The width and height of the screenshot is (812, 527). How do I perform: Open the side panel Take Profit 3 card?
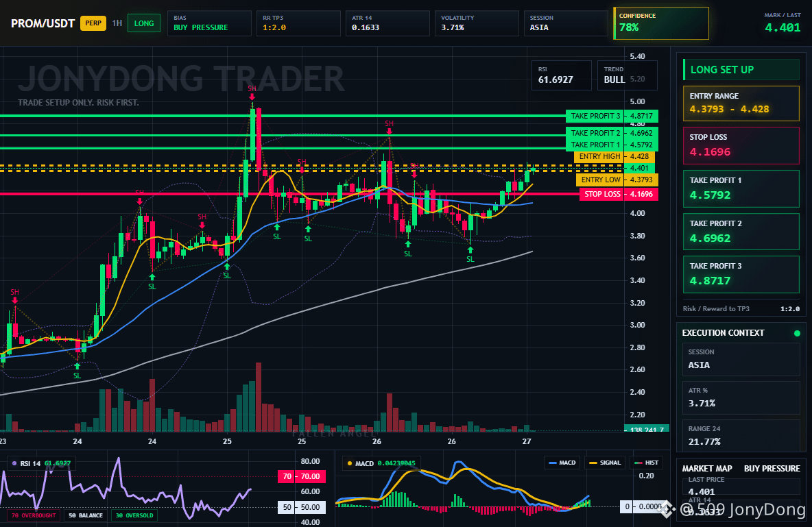741,274
